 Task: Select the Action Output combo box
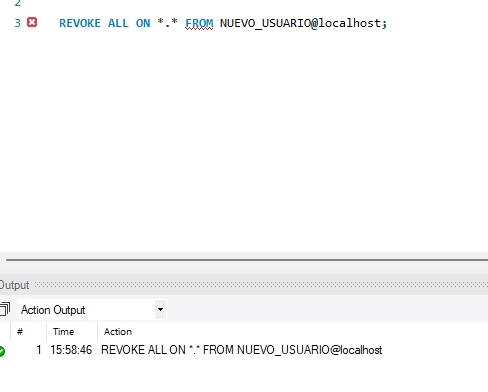(x=92, y=310)
